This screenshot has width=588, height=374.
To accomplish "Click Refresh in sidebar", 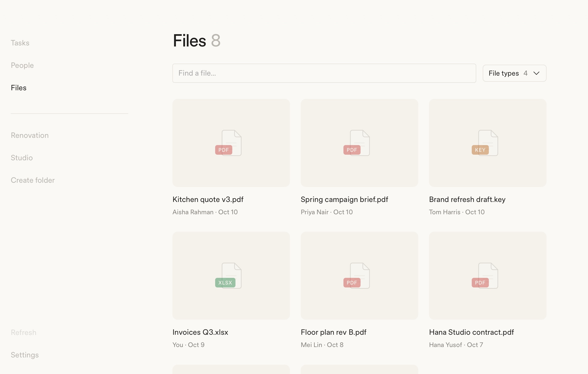I will click(x=24, y=333).
